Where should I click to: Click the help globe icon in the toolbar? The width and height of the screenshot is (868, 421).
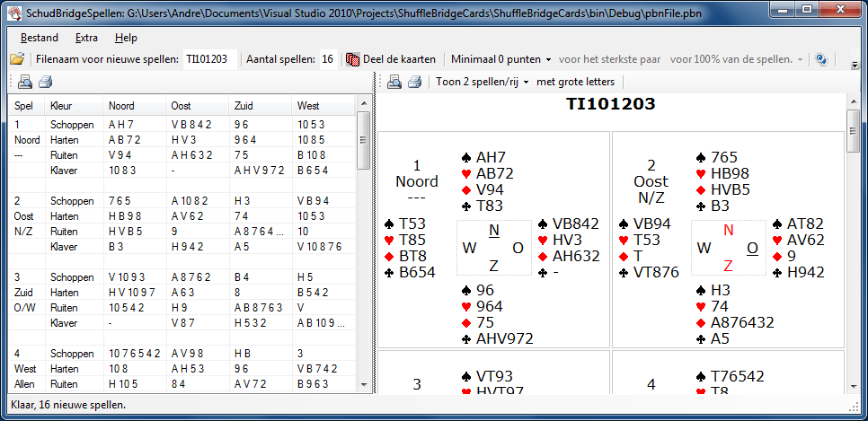(820, 60)
